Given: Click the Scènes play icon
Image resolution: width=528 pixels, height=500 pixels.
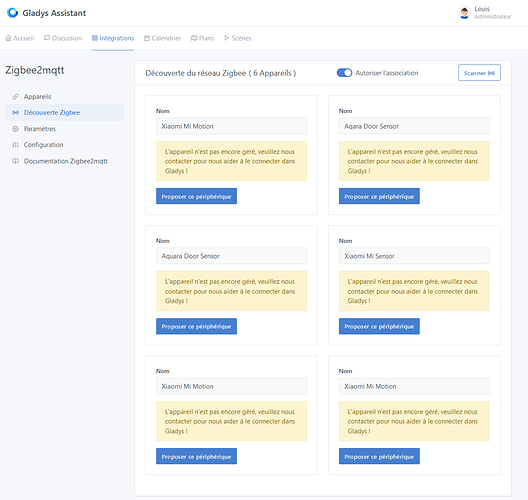Looking at the screenshot, I should coord(227,38).
